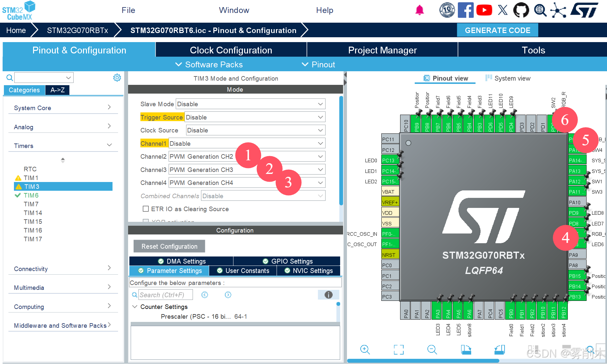607x364 pixels.
Task: Open Channel1 mode dropdown
Action: (x=247, y=143)
